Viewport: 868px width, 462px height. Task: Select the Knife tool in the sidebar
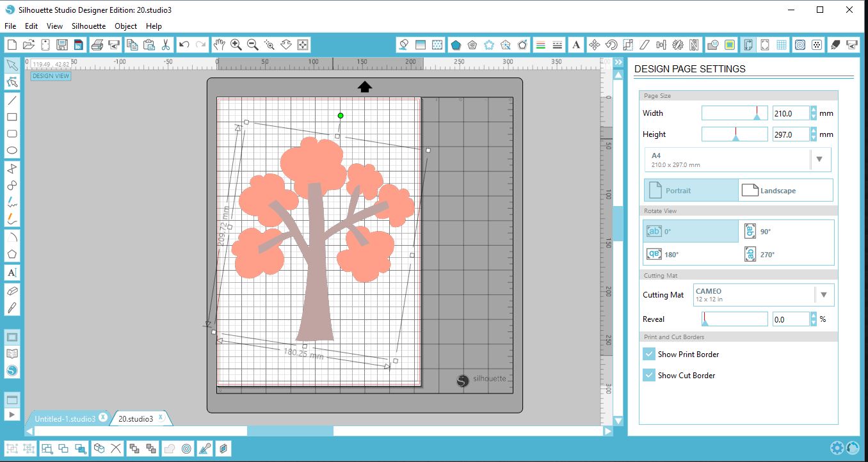coord(12,308)
